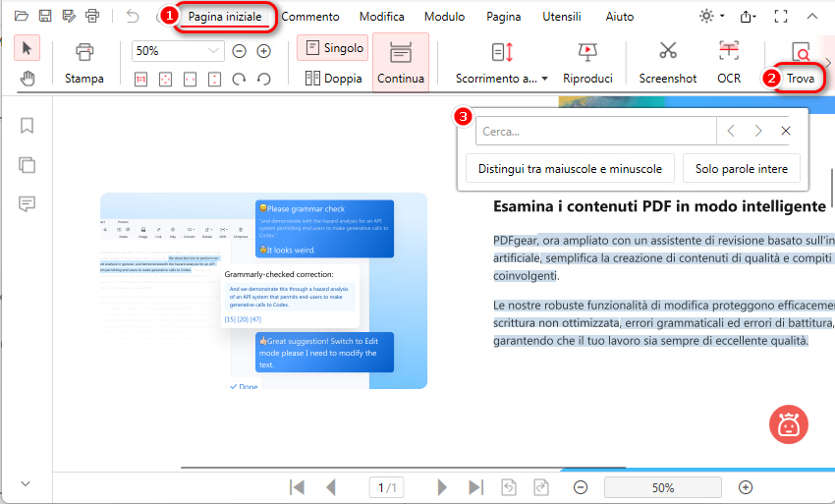Go to the previous page
The image size is (835, 504).
click(x=331, y=487)
